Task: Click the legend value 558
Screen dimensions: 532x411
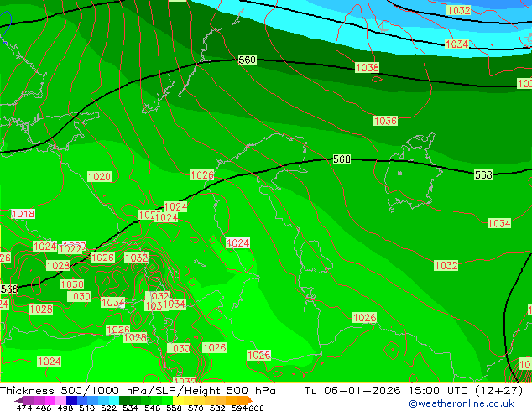Action: (174, 408)
